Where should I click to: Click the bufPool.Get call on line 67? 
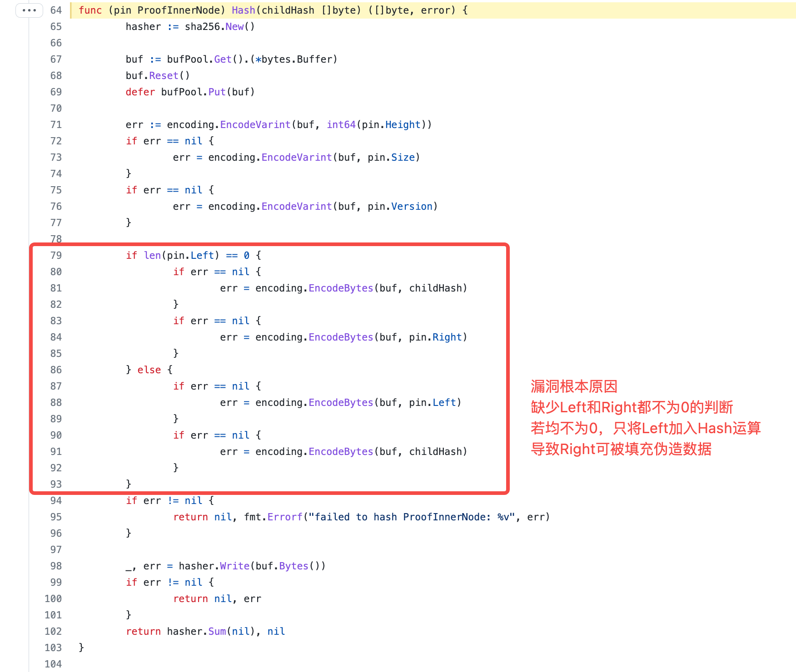tap(199, 59)
